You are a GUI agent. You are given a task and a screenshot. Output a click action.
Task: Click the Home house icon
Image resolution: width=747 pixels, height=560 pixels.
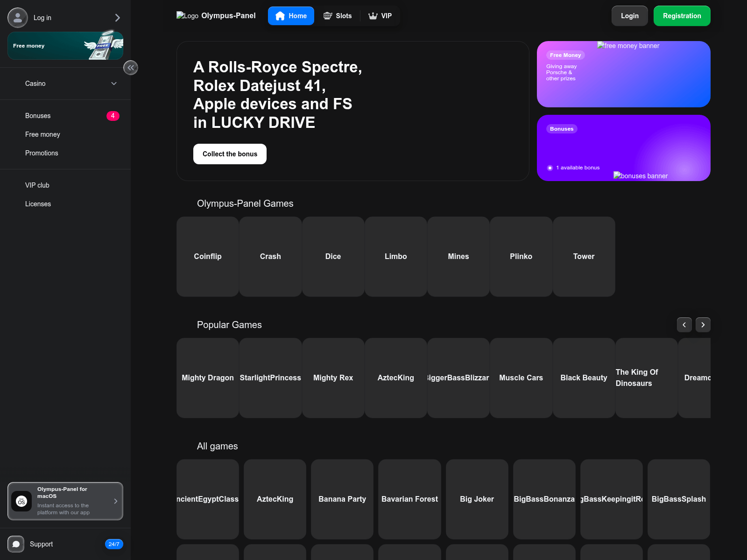[x=280, y=16]
